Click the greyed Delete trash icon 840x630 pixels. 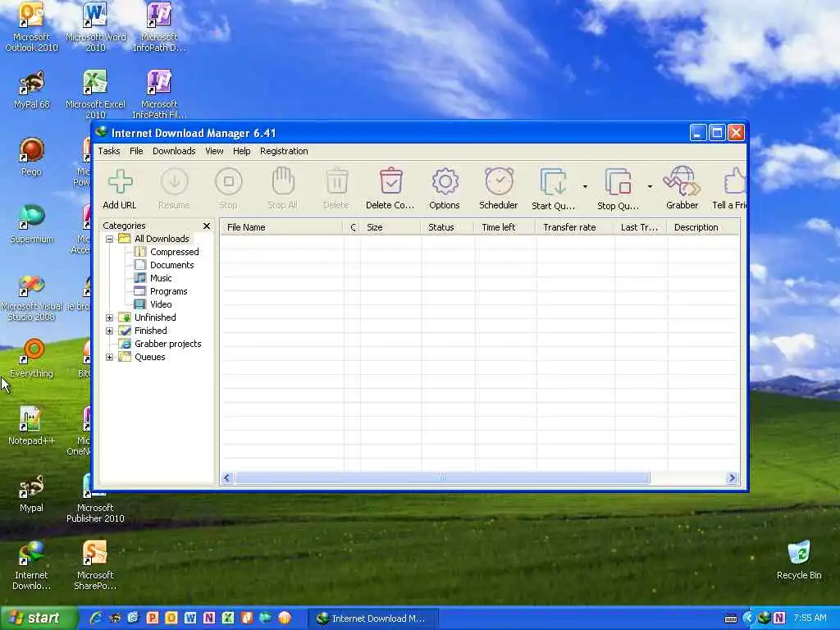(x=336, y=181)
